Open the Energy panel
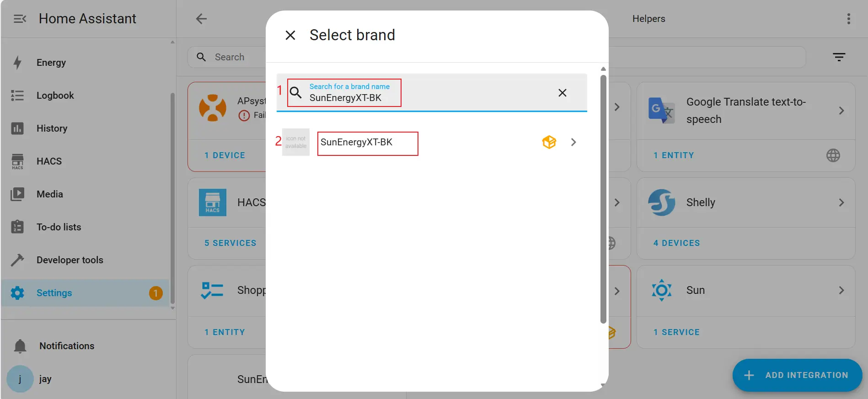The width and height of the screenshot is (868, 399). tap(51, 63)
